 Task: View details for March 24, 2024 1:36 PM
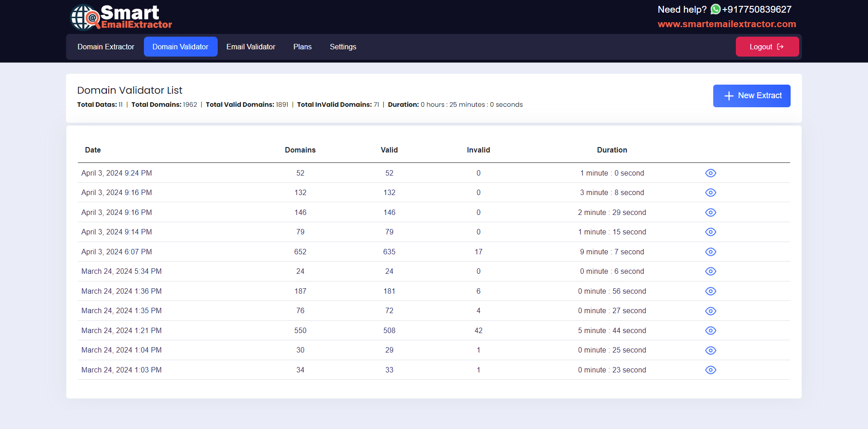[711, 291]
